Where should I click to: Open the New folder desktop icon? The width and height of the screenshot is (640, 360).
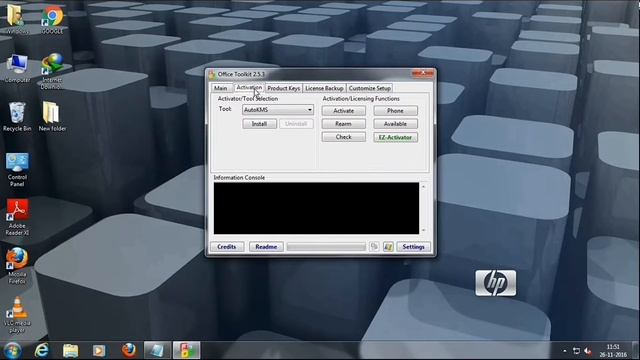tap(52, 117)
